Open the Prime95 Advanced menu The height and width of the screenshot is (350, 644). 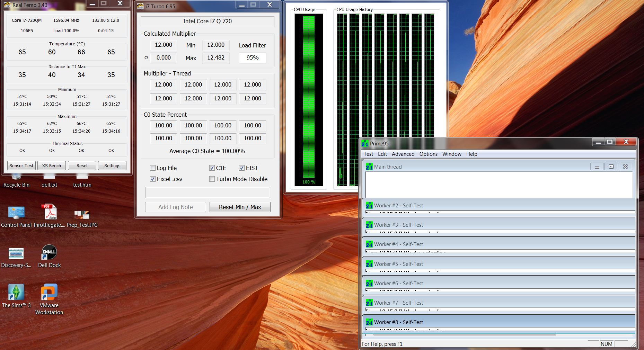coord(403,154)
